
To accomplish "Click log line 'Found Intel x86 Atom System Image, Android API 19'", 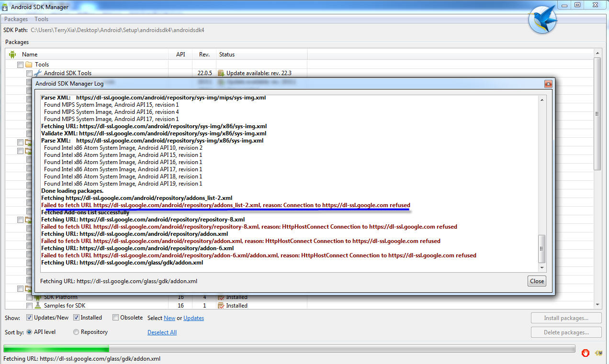I will pos(123,184).
